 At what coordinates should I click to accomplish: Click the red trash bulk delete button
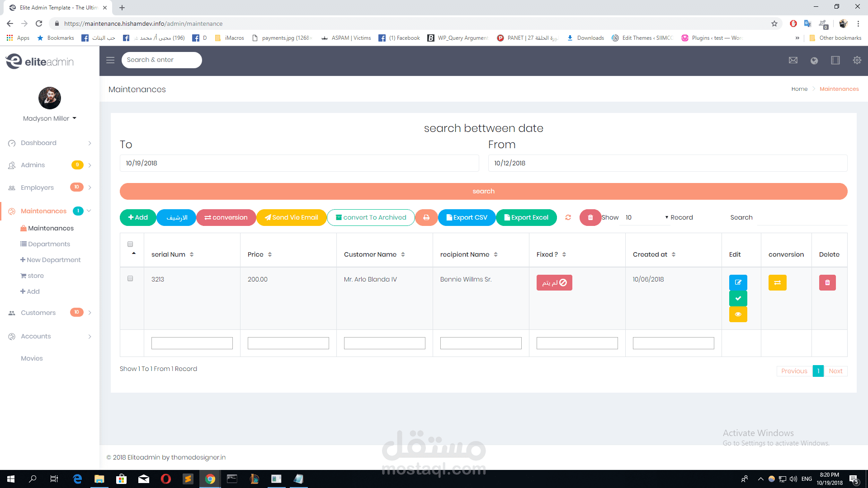point(590,217)
